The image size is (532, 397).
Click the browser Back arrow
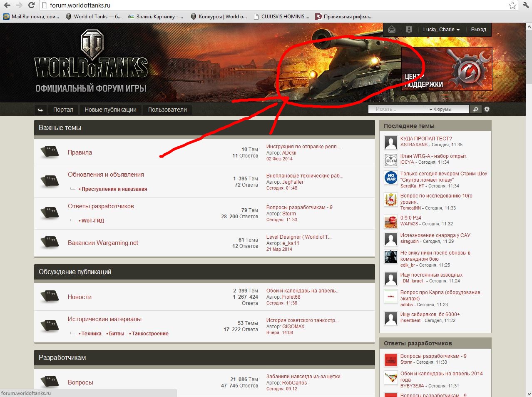7,5
